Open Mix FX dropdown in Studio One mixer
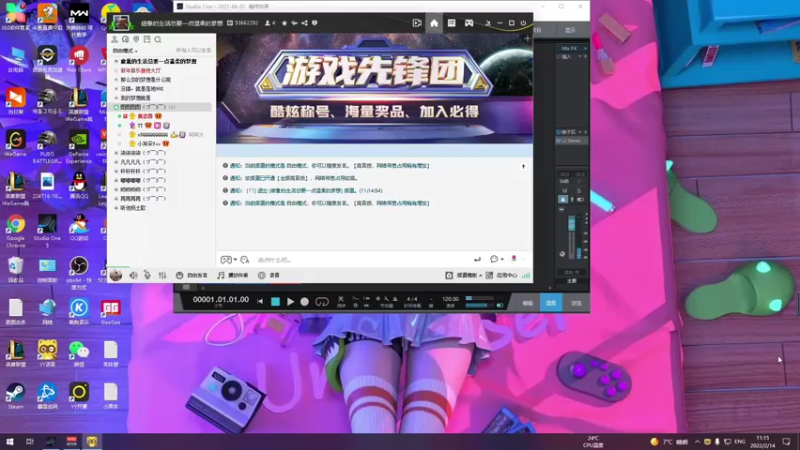 pyautogui.click(x=585, y=48)
